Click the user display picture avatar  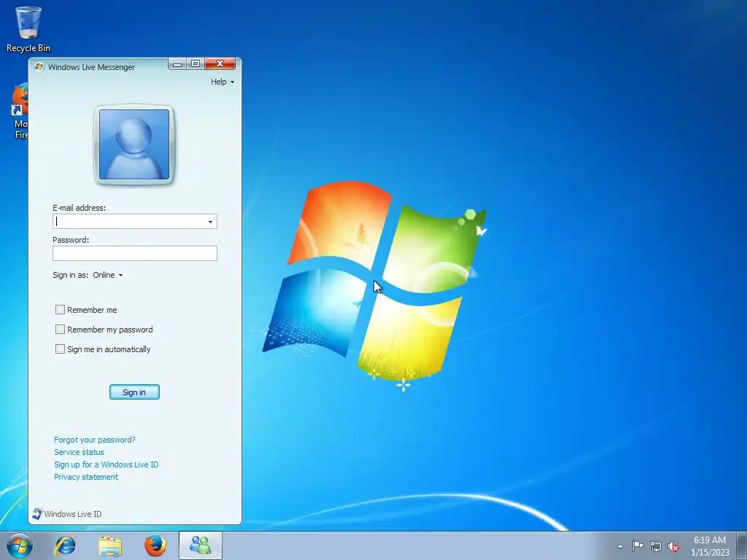134,144
